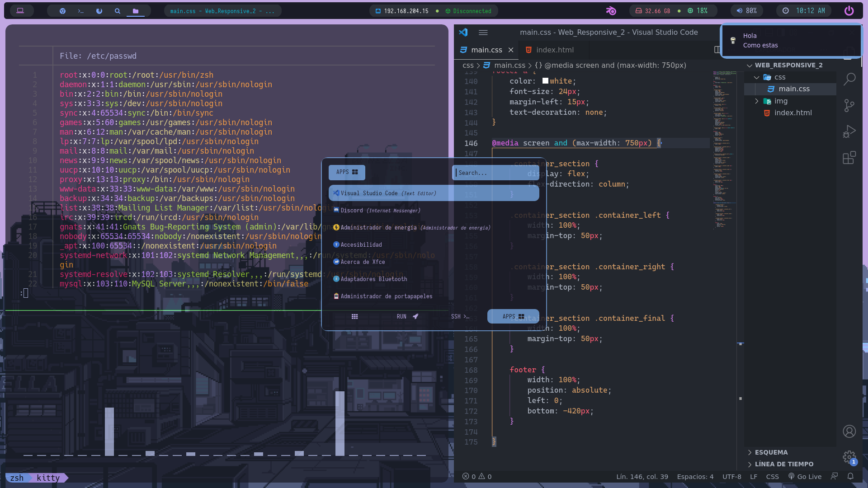This screenshot has width=868, height=488.
Task: Open the Accounts menu icon
Action: pos(849,431)
